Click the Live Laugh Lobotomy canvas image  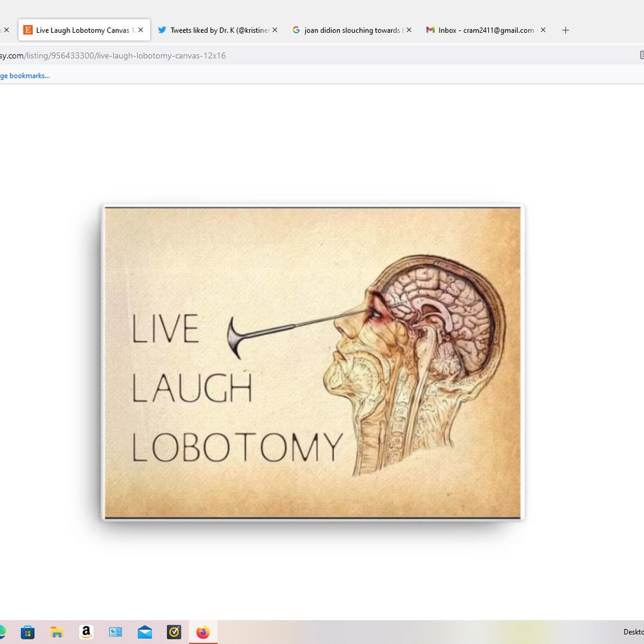coord(312,363)
